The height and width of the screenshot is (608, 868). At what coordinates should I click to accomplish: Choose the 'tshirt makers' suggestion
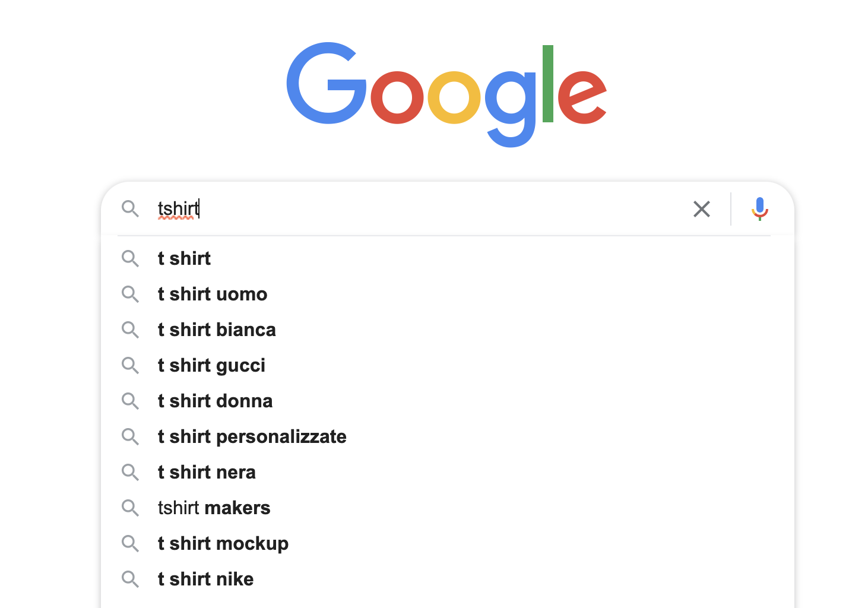214,508
